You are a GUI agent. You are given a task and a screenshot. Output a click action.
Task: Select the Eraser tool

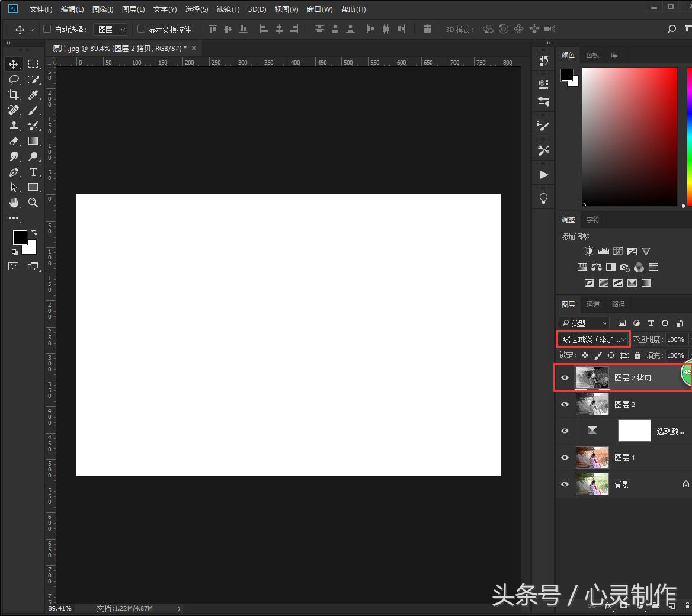[13, 141]
